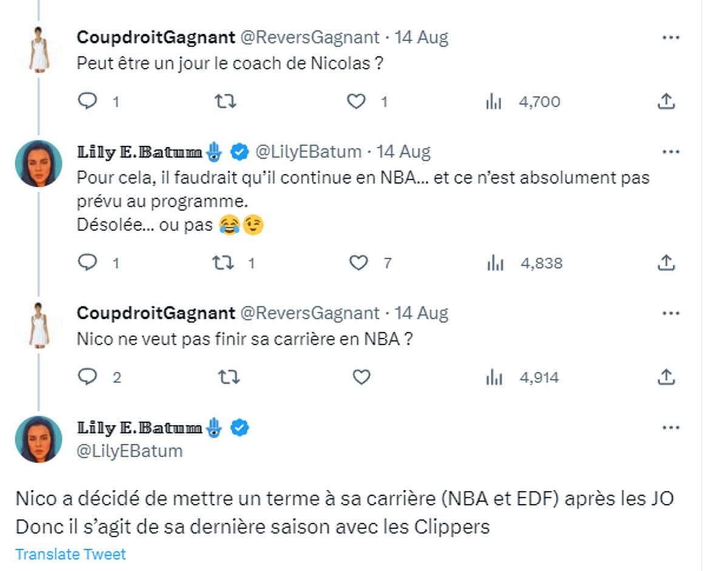The height and width of the screenshot is (571, 728).
Task: Share Lily's "Désolée... ou pas" tweet
Action: pos(666,262)
